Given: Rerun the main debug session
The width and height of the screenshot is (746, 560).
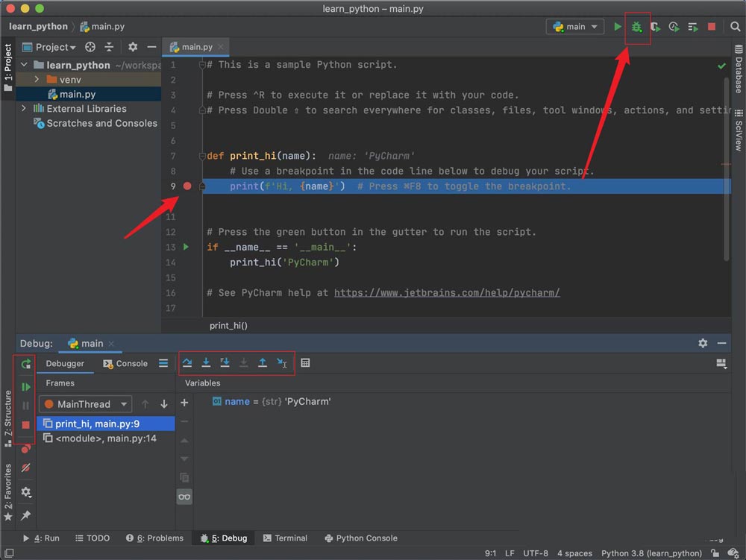Looking at the screenshot, I should [25, 365].
